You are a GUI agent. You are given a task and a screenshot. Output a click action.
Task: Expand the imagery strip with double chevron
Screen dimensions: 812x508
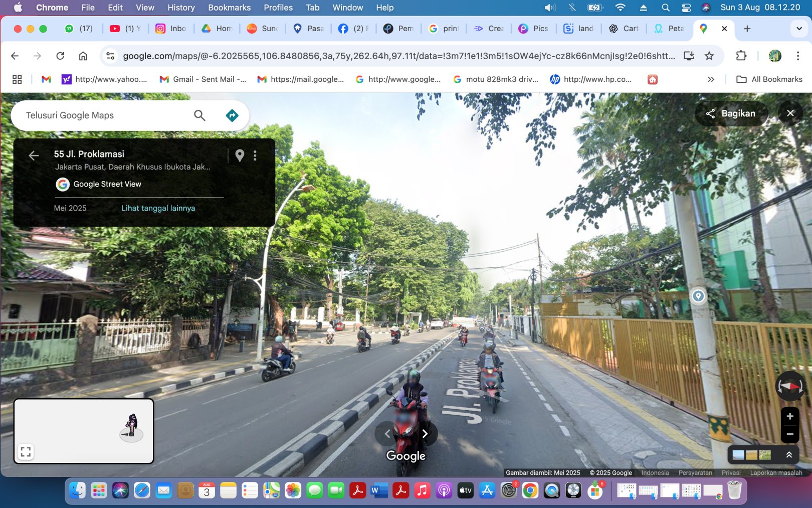(788, 455)
